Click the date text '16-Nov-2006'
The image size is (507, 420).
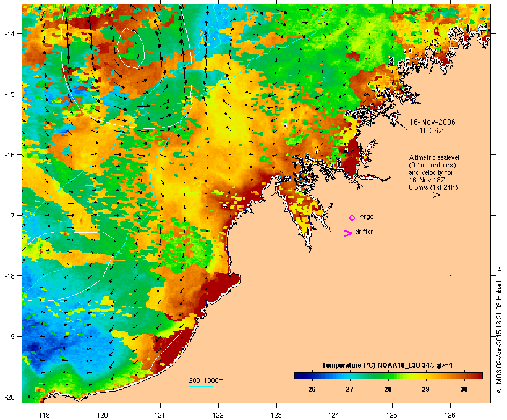click(432, 122)
